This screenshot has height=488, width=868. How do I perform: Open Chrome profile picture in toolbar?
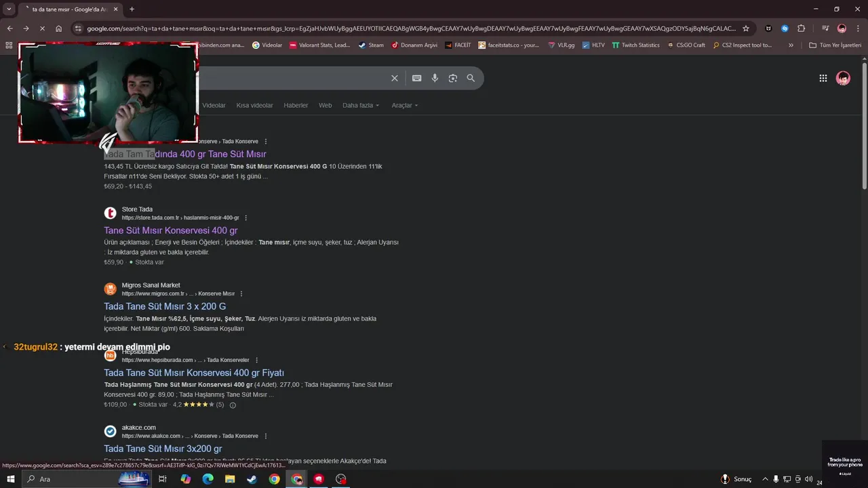[x=842, y=28]
